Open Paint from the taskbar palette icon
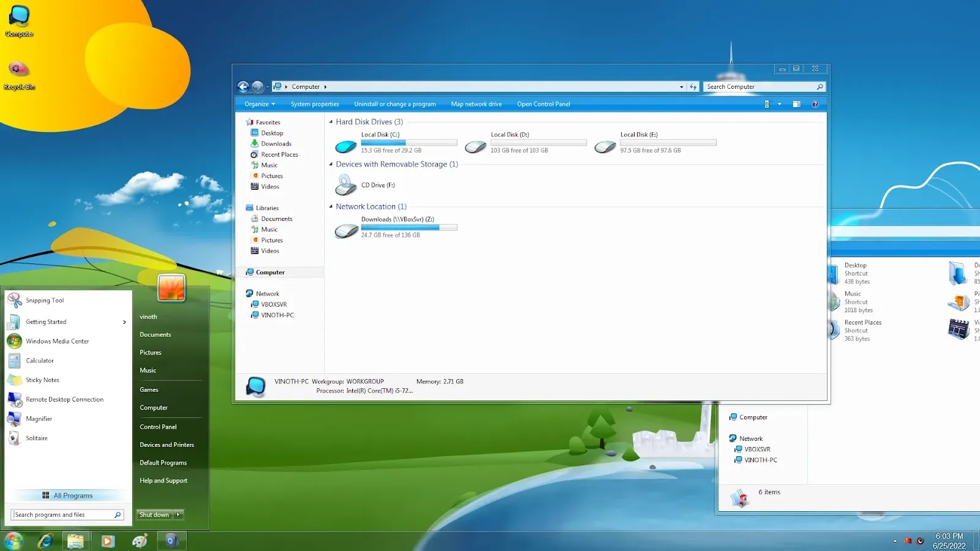Screen dimensions: 980x551 tap(140, 541)
